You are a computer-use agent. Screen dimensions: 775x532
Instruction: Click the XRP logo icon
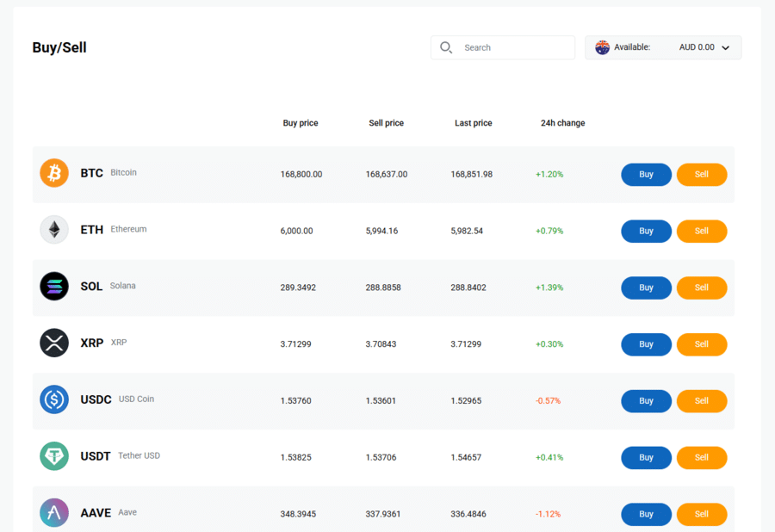[x=54, y=343]
